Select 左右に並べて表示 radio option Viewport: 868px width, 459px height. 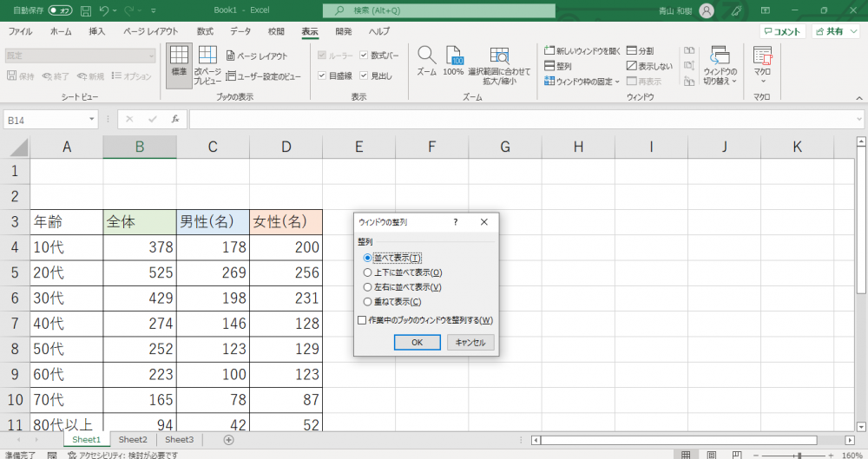point(367,287)
